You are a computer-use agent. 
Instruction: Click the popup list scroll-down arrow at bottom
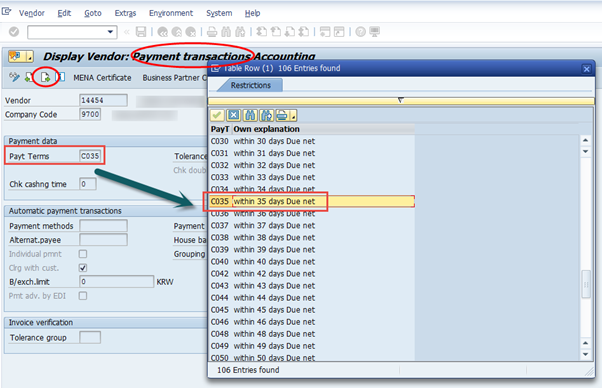(x=585, y=355)
